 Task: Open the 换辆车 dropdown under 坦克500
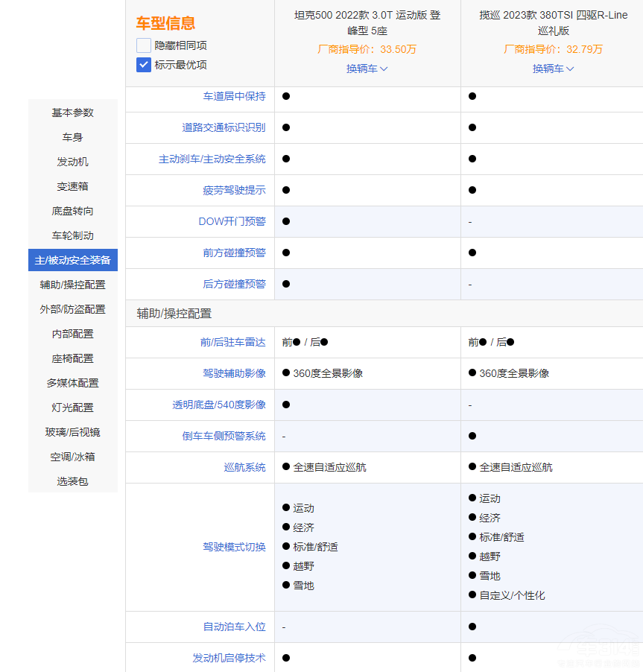click(x=367, y=68)
